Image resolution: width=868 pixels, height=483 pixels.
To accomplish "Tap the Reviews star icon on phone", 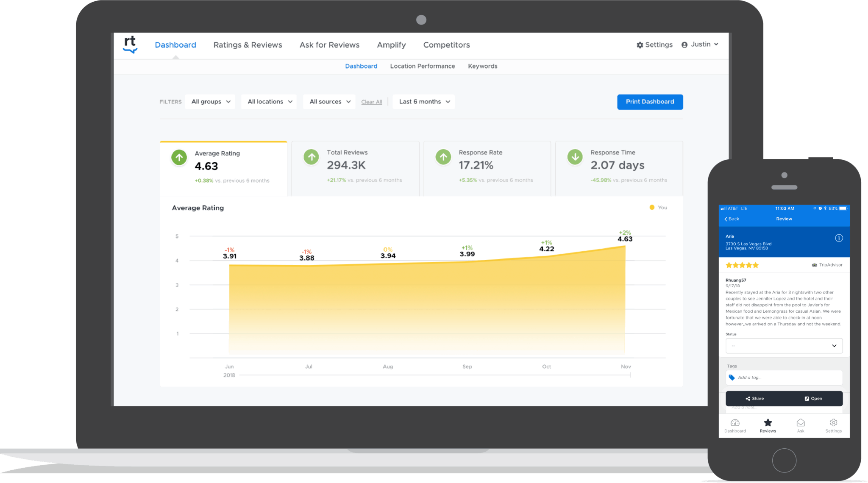I will pos(768,423).
